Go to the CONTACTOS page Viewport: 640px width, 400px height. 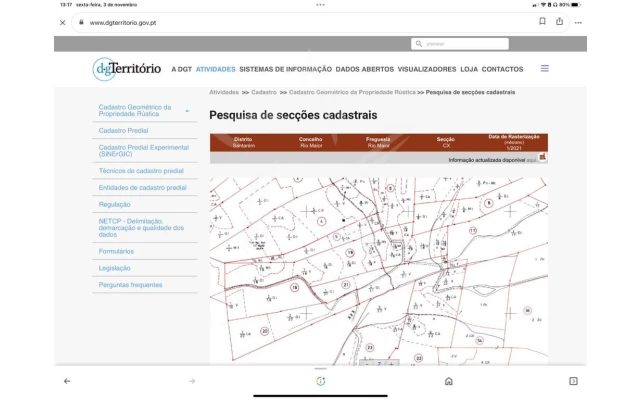point(502,70)
